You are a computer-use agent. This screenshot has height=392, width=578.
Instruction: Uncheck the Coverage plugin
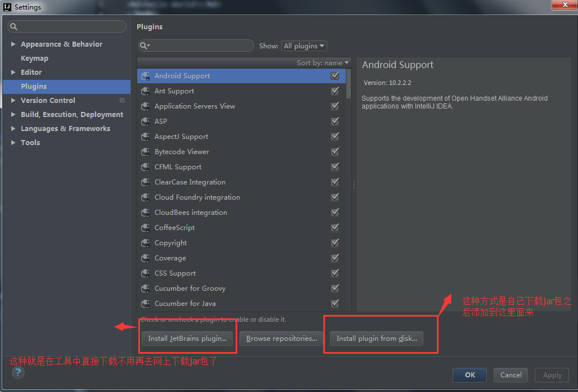[x=335, y=258]
